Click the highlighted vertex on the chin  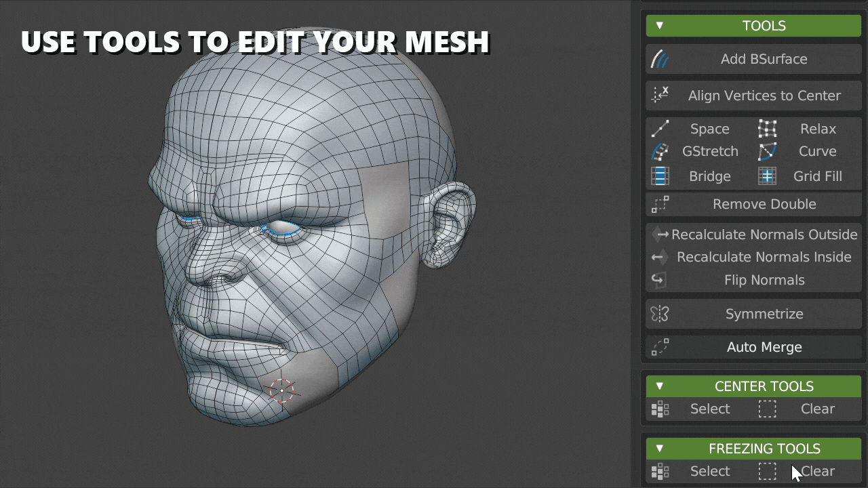tap(281, 391)
